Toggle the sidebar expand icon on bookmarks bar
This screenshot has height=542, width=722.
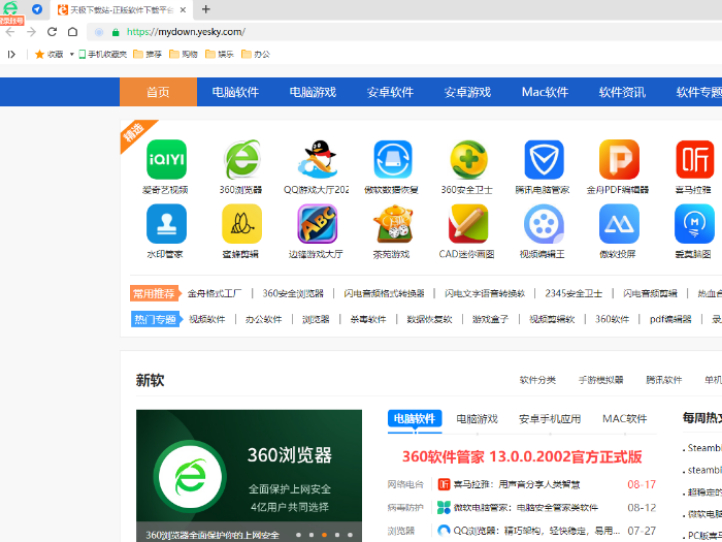tap(12, 54)
